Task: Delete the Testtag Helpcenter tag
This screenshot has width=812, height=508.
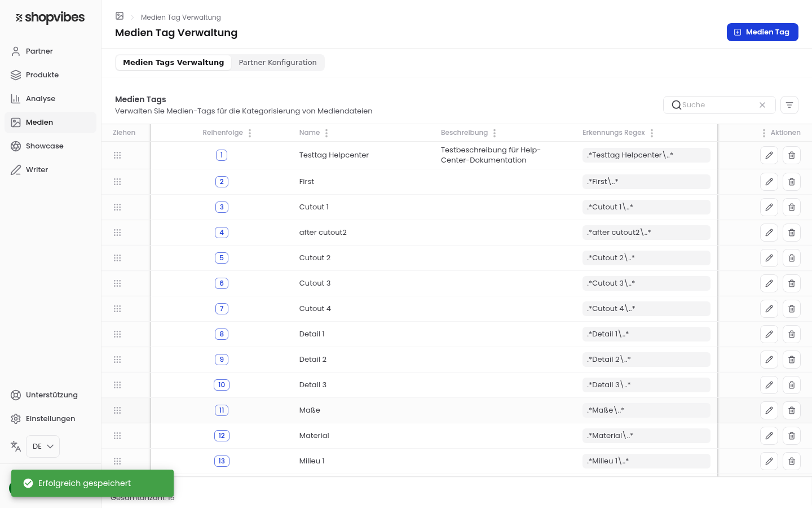Action: click(x=792, y=155)
